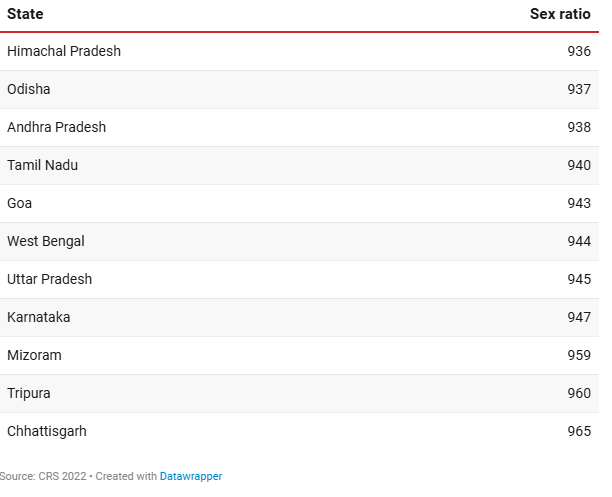Viewport: 612px width, 497px height.
Task: Select the 947 value for Karnataka
Action: point(579,317)
